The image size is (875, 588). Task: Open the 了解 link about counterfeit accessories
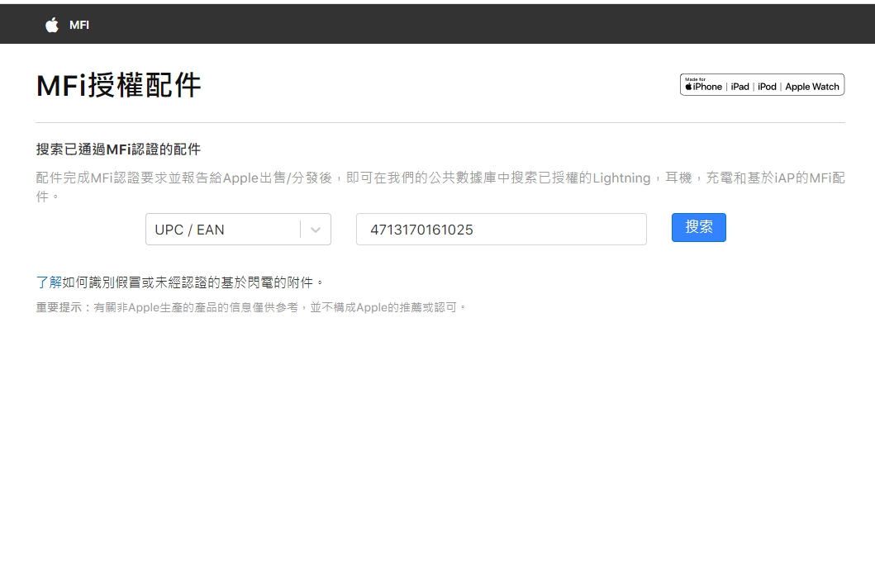tap(49, 282)
